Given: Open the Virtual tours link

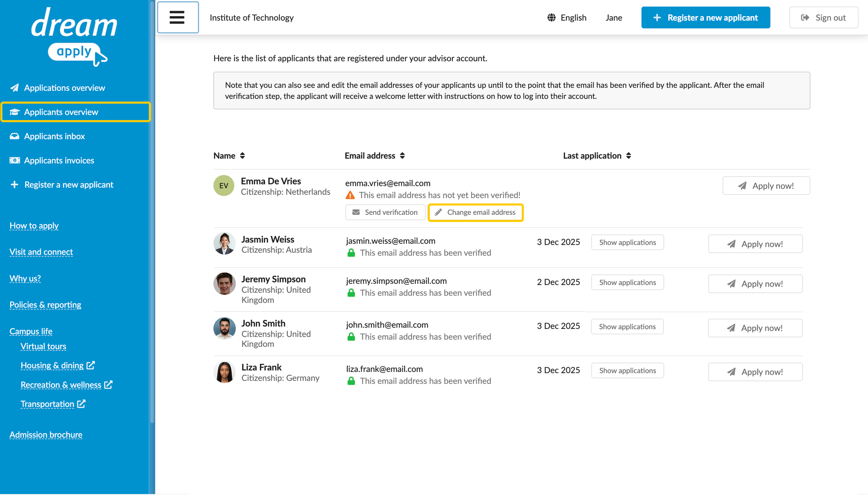Looking at the screenshot, I should [x=44, y=347].
